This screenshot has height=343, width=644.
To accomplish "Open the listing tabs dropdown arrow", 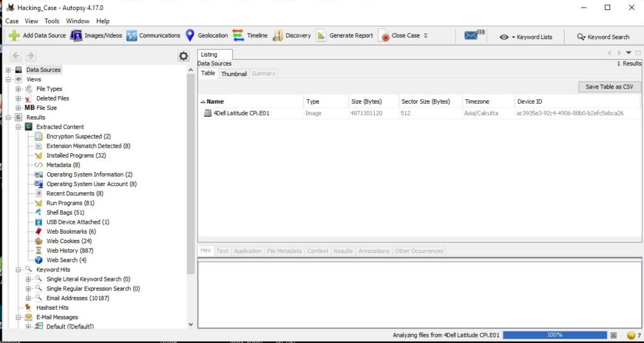I will coord(628,53).
